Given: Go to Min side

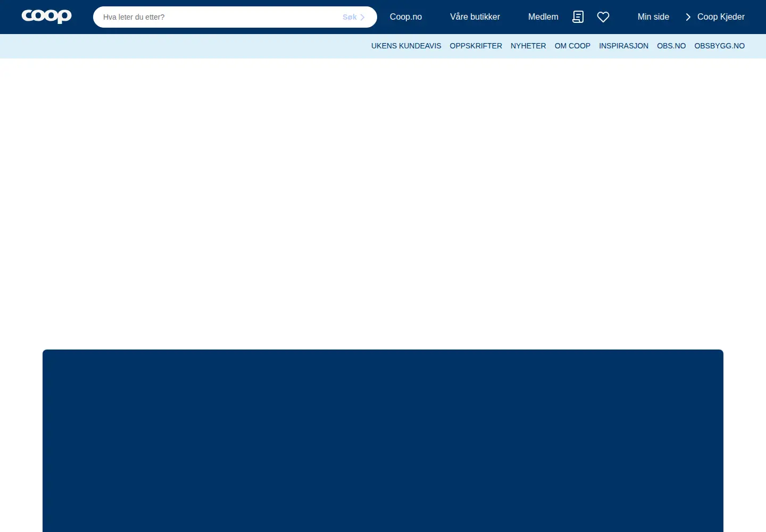Looking at the screenshot, I should click(653, 17).
